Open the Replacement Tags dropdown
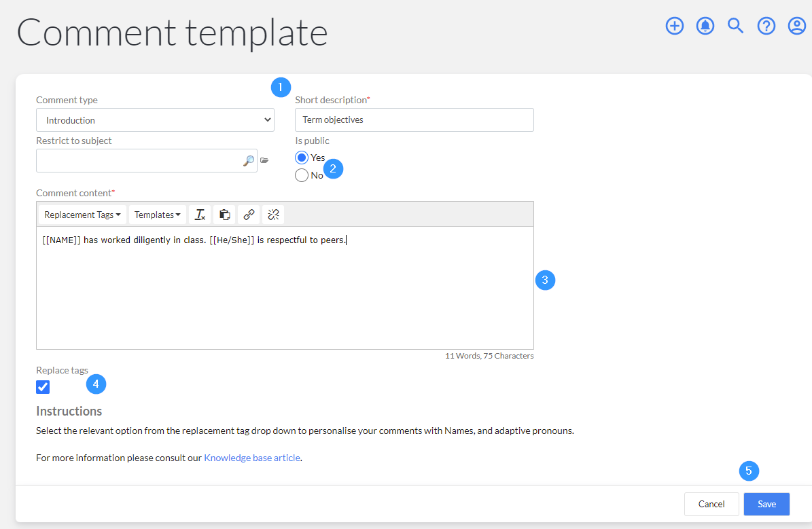The width and height of the screenshot is (812, 529). [x=82, y=214]
